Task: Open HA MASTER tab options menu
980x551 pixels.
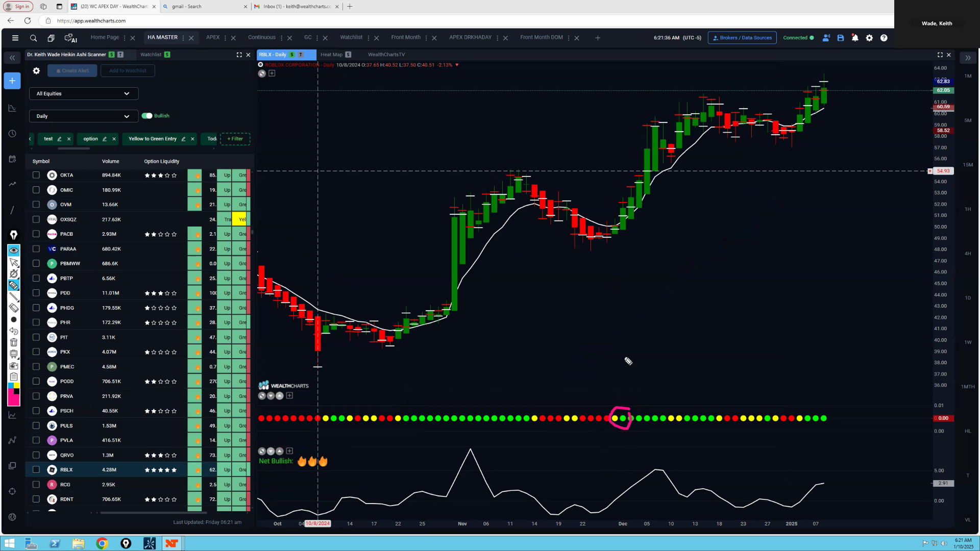Action: coord(183,38)
